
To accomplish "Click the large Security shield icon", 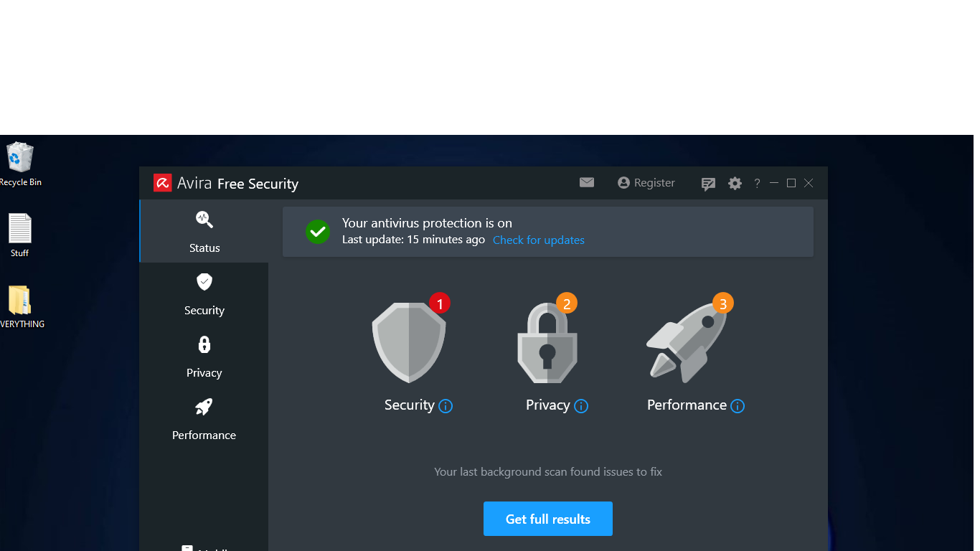I will pyautogui.click(x=409, y=342).
